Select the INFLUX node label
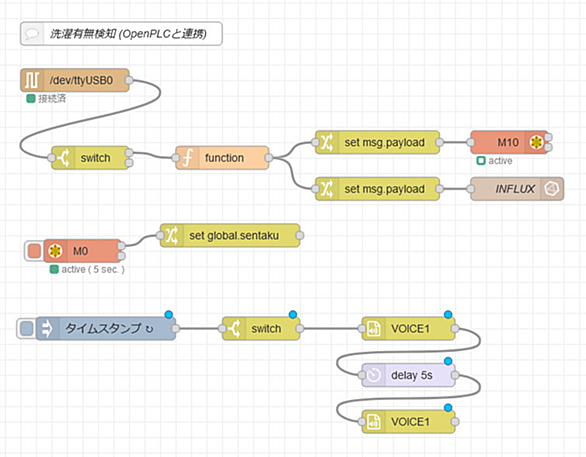 (x=515, y=189)
